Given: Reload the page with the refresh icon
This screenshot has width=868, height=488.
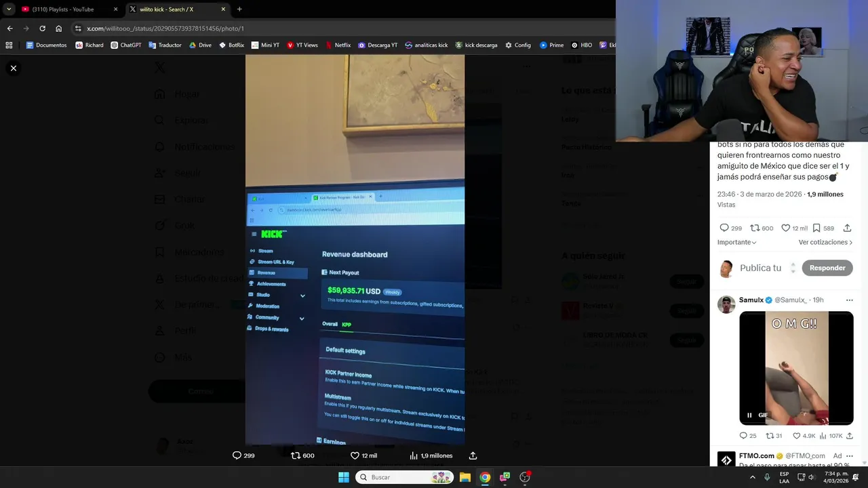Looking at the screenshot, I should point(42,28).
